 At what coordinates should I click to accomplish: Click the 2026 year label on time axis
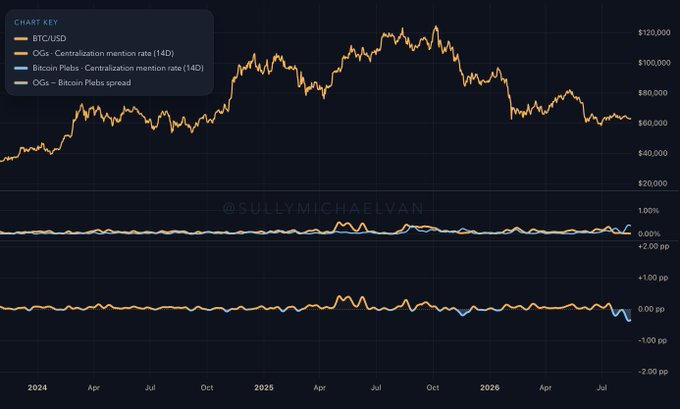click(490, 388)
